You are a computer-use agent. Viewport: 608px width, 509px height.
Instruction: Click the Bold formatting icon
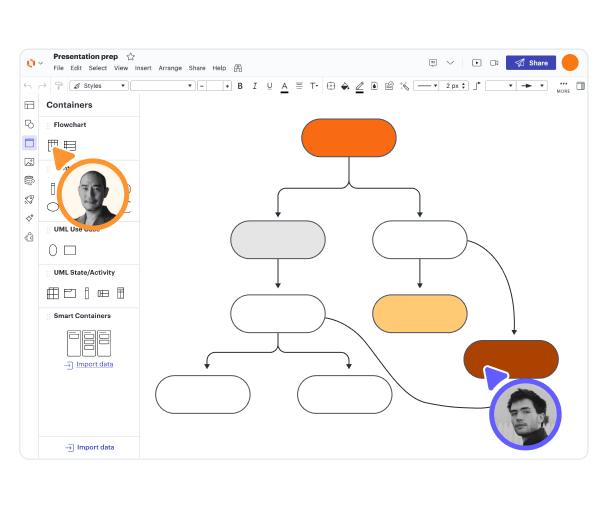pyautogui.click(x=254, y=86)
